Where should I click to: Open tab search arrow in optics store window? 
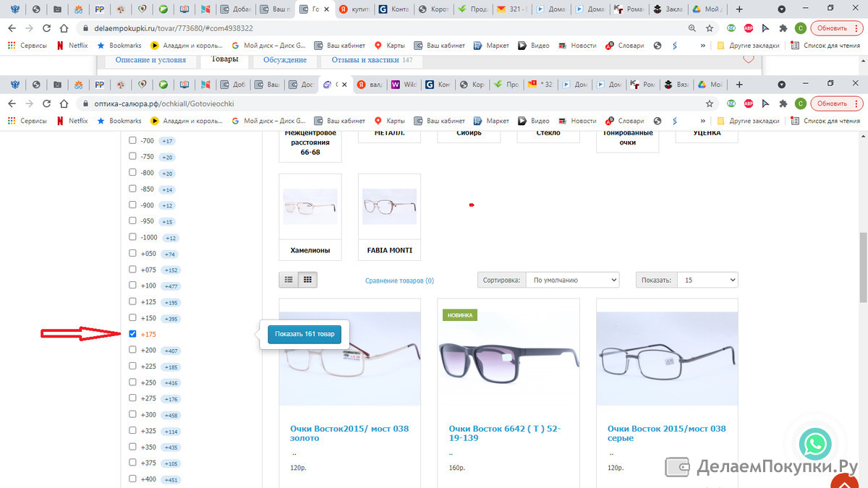[x=780, y=85]
